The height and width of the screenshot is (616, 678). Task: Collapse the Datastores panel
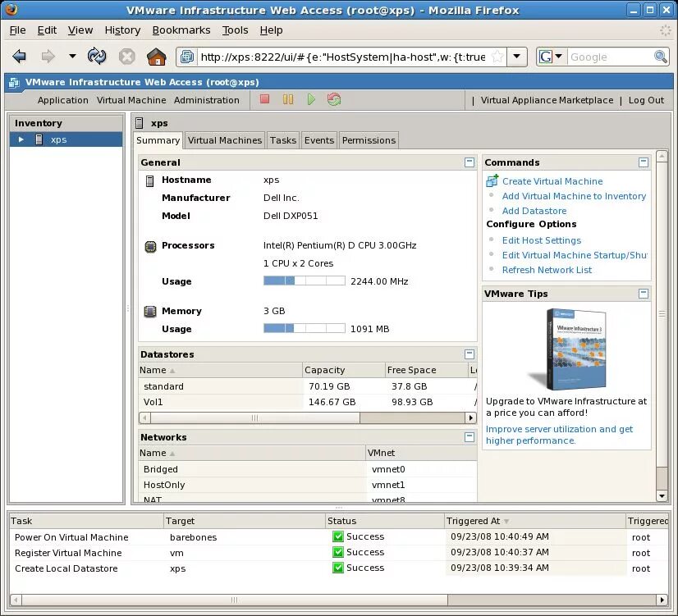(x=470, y=354)
